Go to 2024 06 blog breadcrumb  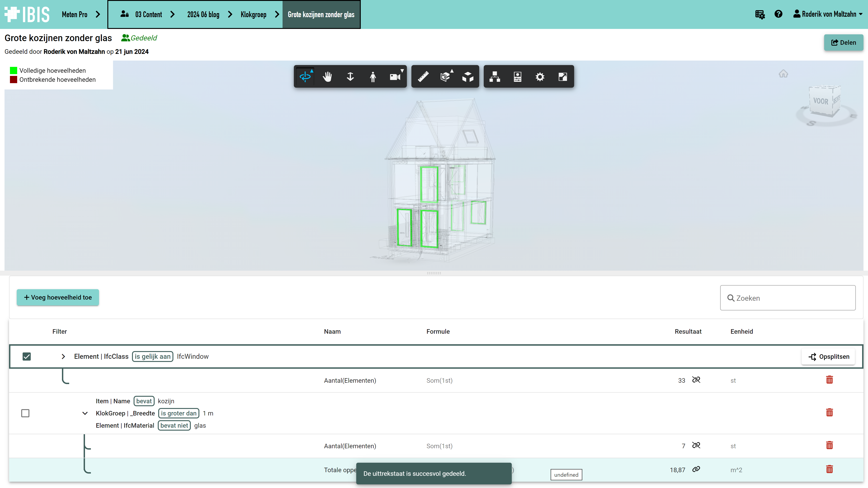(203, 14)
